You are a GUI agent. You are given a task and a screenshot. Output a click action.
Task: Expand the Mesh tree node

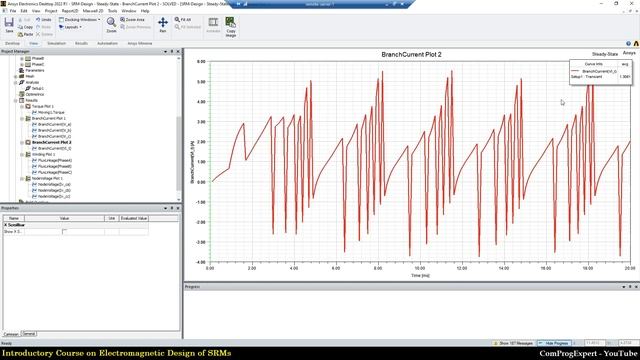(x=16, y=76)
